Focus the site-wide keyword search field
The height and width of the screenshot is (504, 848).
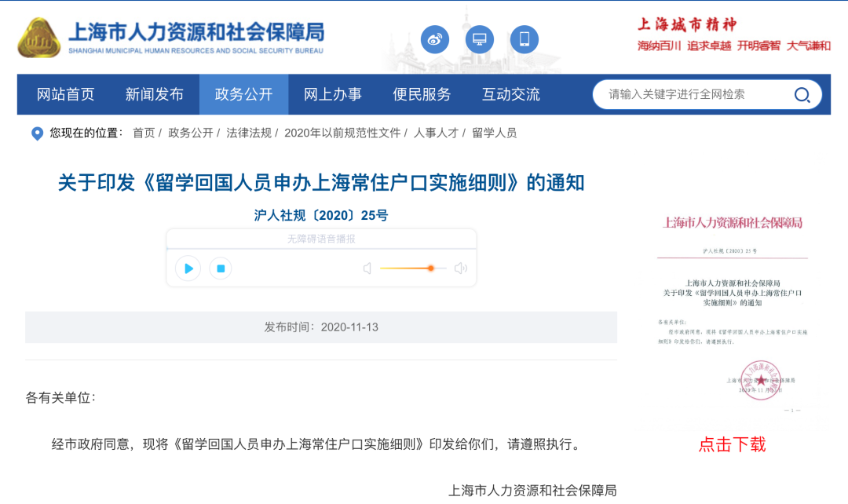coord(695,95)
